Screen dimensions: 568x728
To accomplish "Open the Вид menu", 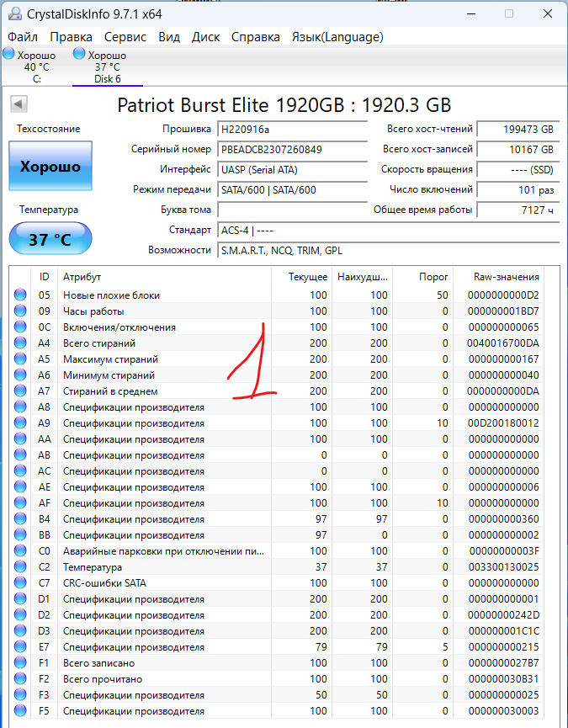I will pyautogui.click(x=169, y=37).
